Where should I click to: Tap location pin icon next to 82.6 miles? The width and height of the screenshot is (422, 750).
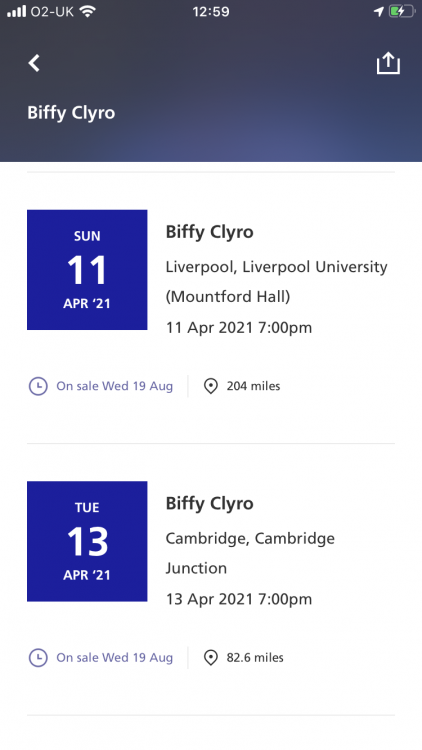[x=211, y=658]
